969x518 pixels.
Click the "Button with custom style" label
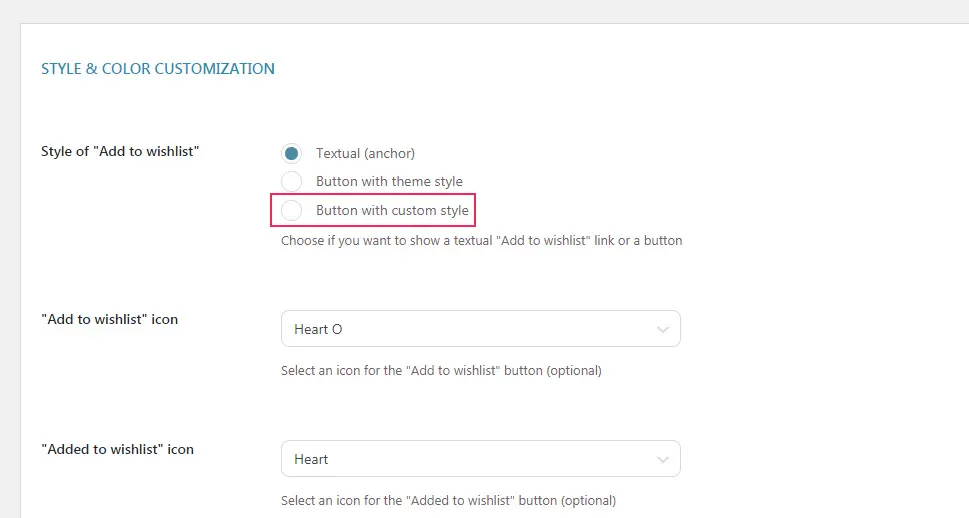(392, 210)
